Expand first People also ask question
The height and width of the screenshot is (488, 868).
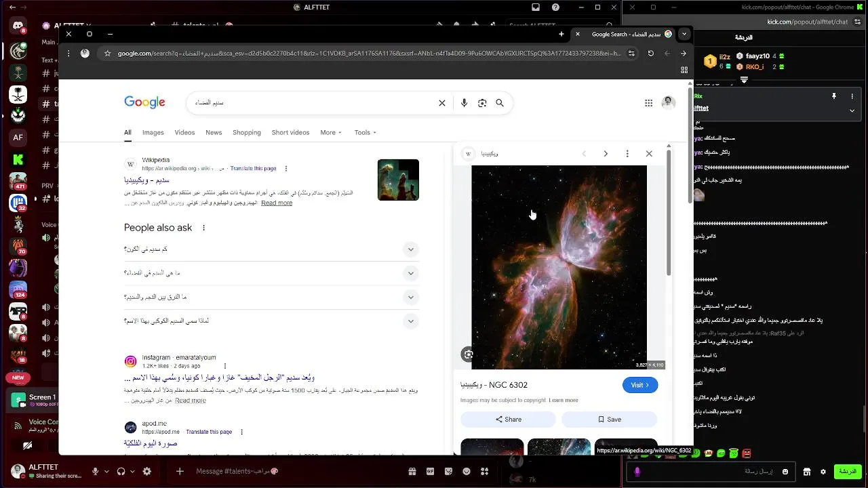pyautogui.click(x=410, y=249)
